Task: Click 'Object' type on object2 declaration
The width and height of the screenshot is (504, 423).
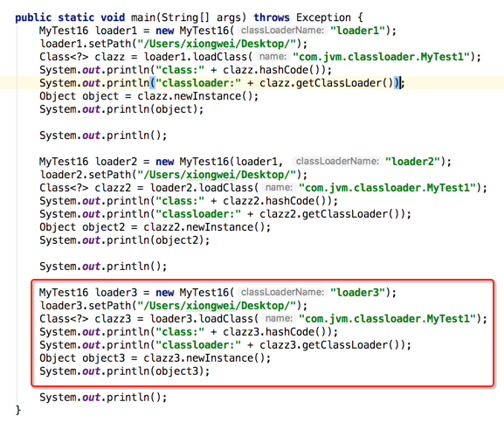Action: coord(58,227)
